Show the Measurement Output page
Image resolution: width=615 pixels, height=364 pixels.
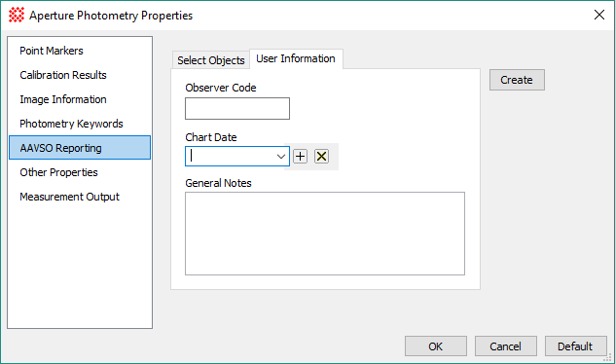[x=69, y=197]
